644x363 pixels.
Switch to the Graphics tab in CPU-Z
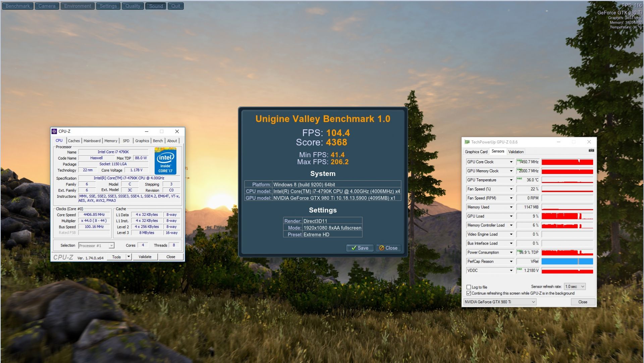(142, 141)
